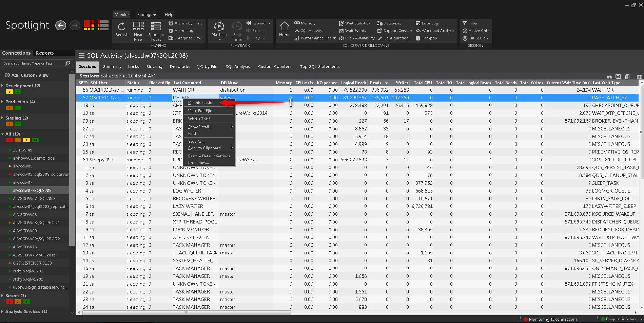Click the binoculars find icon
Image resolution: width=644 pixels, height=323 pixels.
(609, 77)
